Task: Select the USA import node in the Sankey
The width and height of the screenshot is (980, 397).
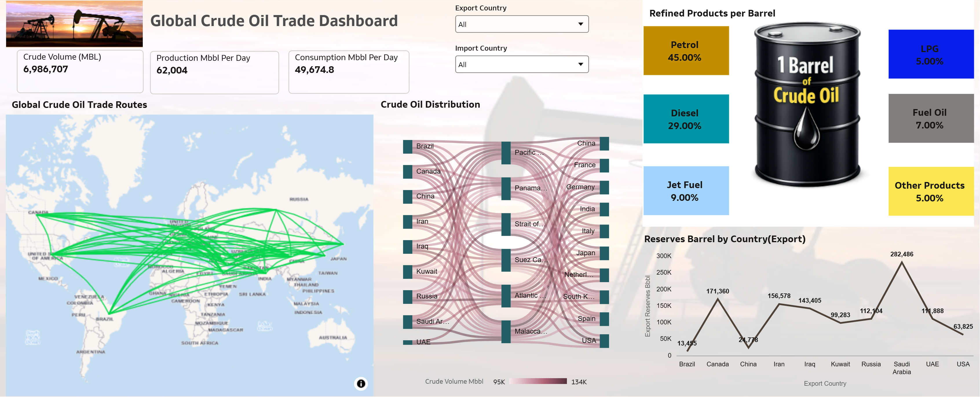Action: 604,341
